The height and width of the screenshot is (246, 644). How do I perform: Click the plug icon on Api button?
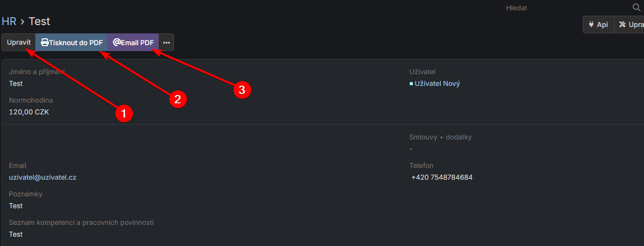(x=591, y=25)
